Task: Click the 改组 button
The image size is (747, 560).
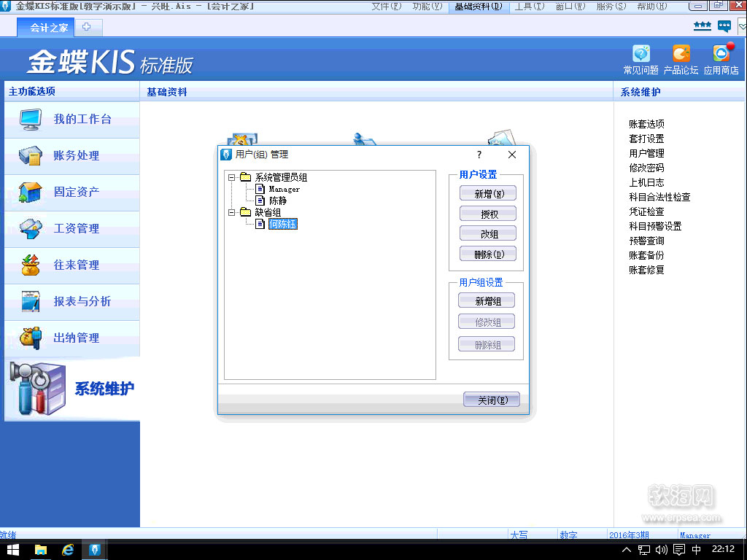Action: pyautogui.click(x=488, y=234)
